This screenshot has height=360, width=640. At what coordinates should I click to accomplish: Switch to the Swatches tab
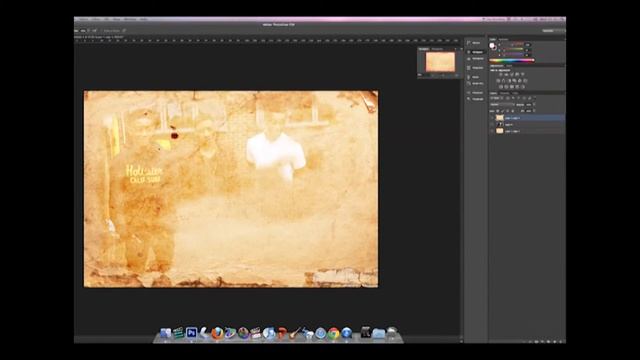(x=503, y=39)
